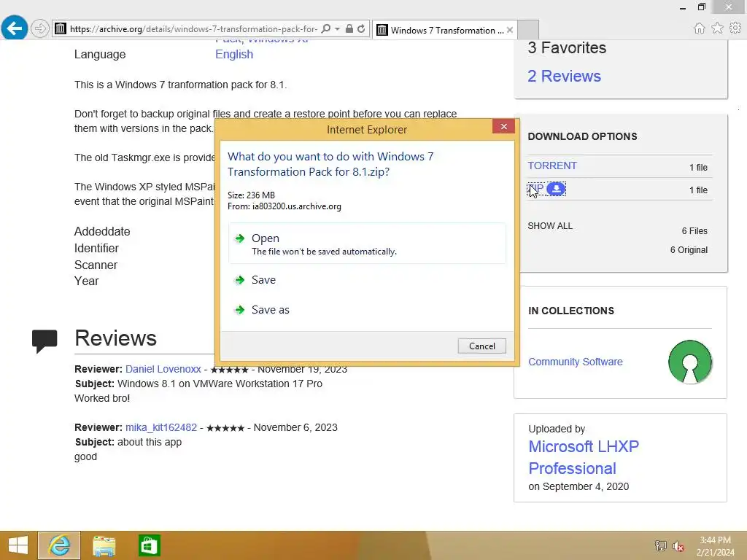This screenshot has width=747, height=560.
Task: Click Internet Explorer taskbar icon
Action: 59,545
